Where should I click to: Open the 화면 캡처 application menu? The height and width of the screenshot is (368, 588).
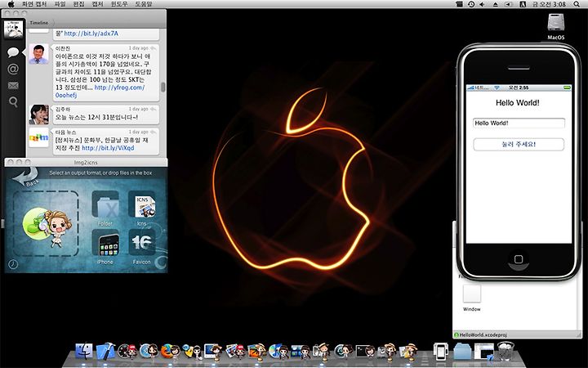[34, 4]
